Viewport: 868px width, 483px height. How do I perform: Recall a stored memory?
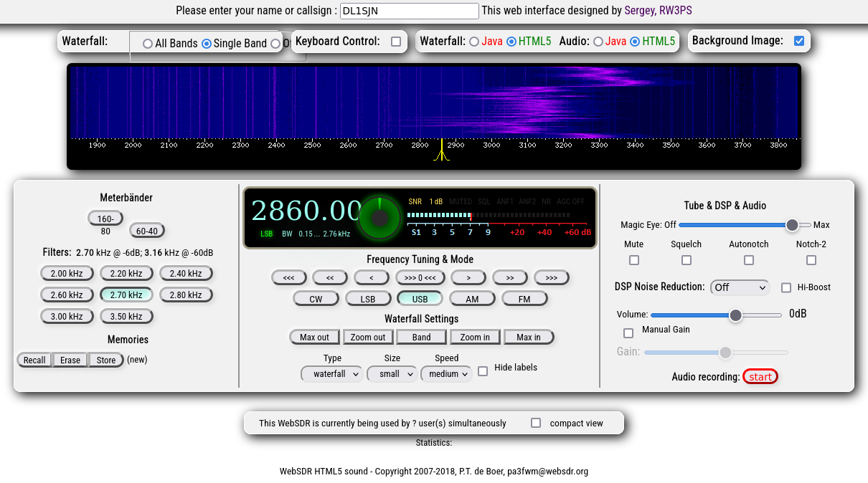34,360
